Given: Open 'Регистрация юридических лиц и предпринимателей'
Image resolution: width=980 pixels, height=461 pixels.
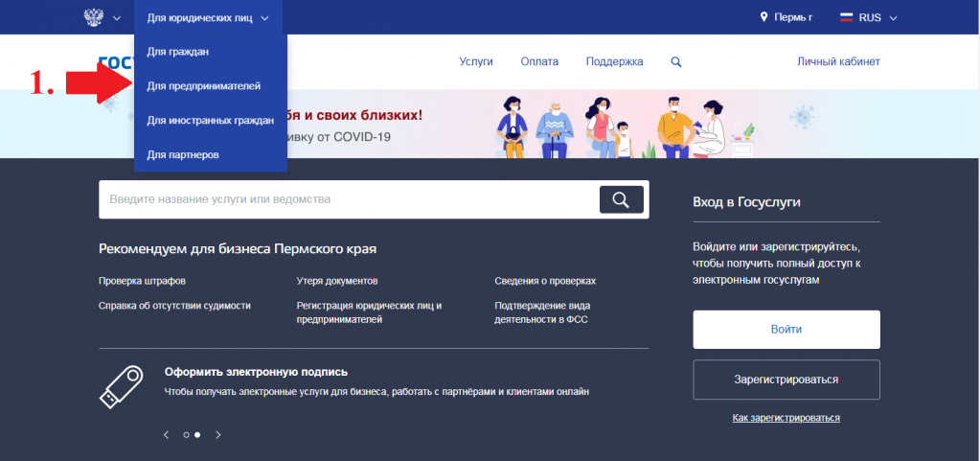Looking at the screenshot, I should click(370, 312).
